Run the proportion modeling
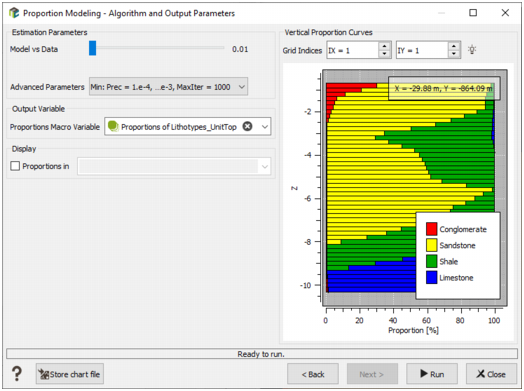Screen dimensions: 524x391 coord(432,374)
